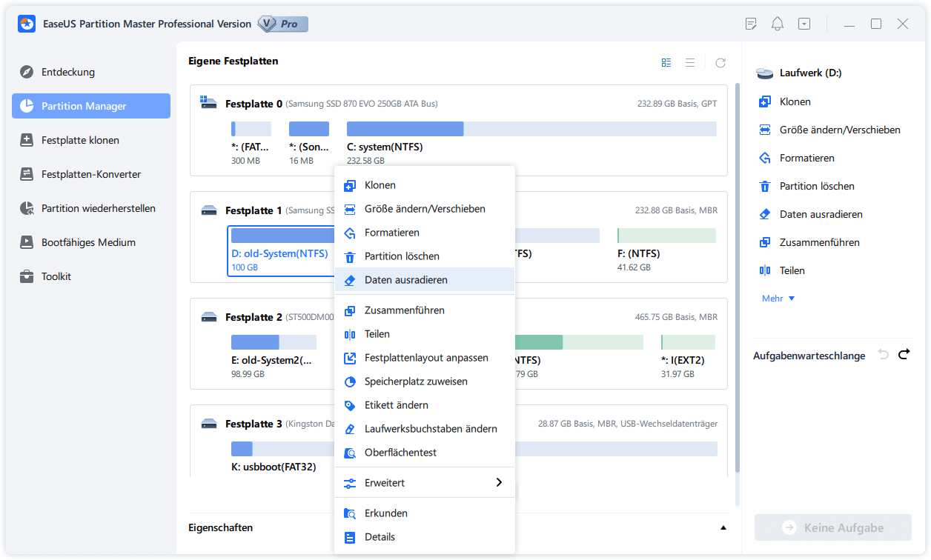Choose Daten ausradieren in context menu
The width and height of the screenshot is (931, 560).
pos(425,280)
